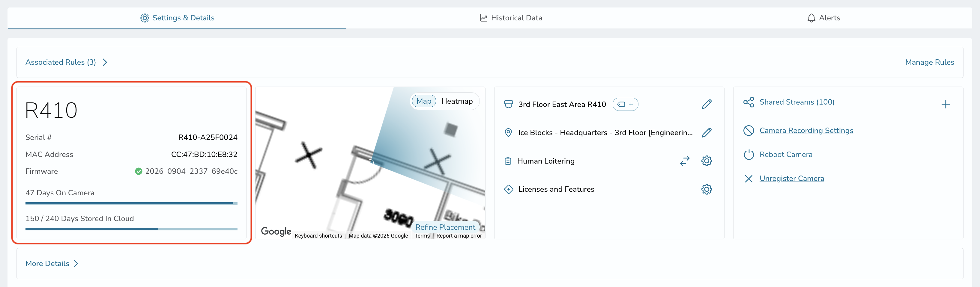Click the swap arrows next to Human Loitering
Screen dimensions: 980x287
pos(685,161)
